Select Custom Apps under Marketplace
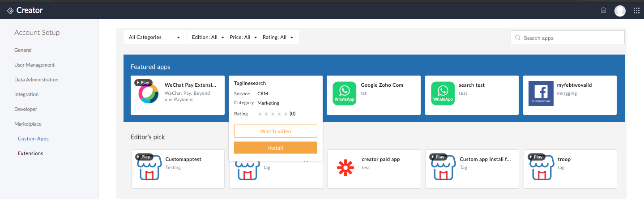 (33, 139)
